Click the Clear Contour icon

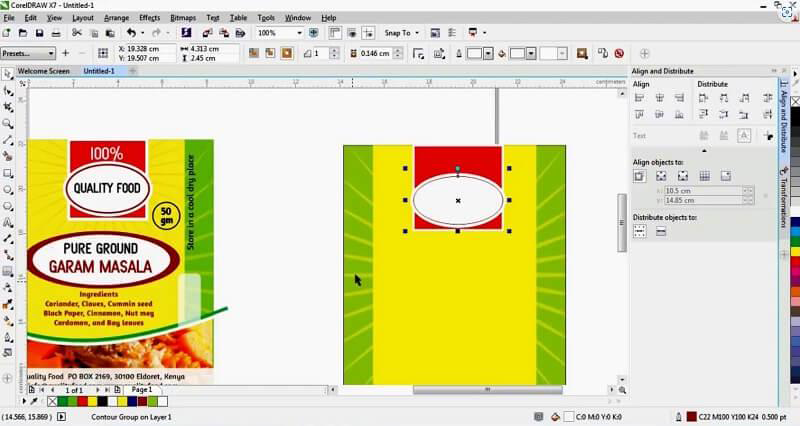[620, 53]
